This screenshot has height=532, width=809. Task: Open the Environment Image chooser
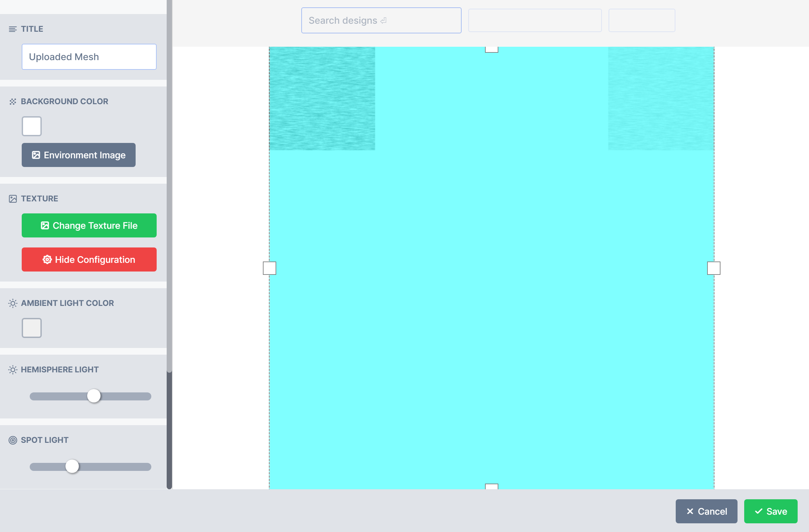pyautogui.click(x=78, y=155)
